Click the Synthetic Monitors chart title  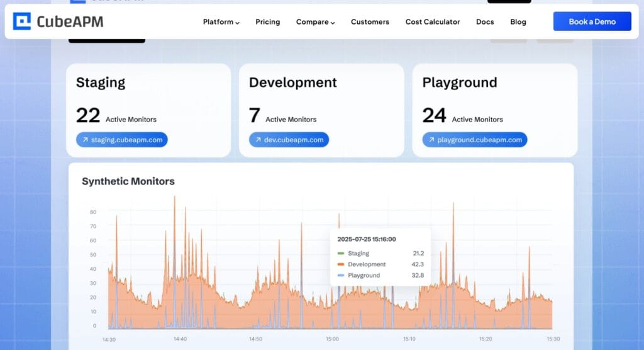128,181
